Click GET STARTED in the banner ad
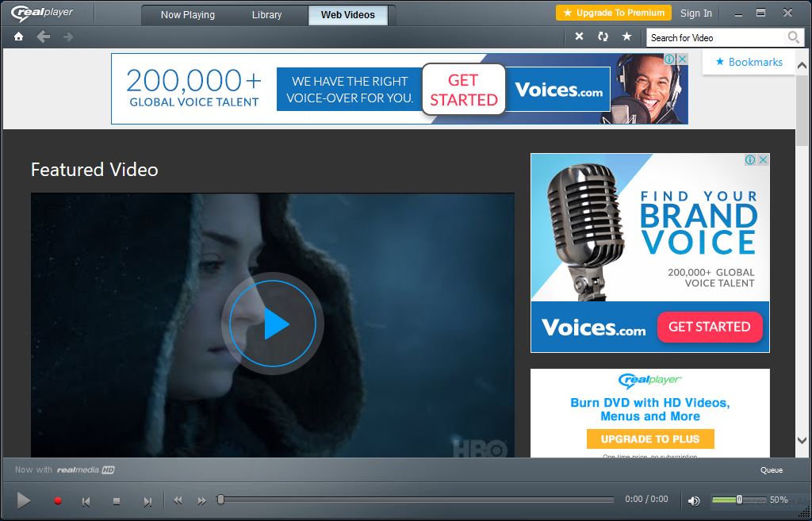 pyautogui.click(x=463, y=90)
